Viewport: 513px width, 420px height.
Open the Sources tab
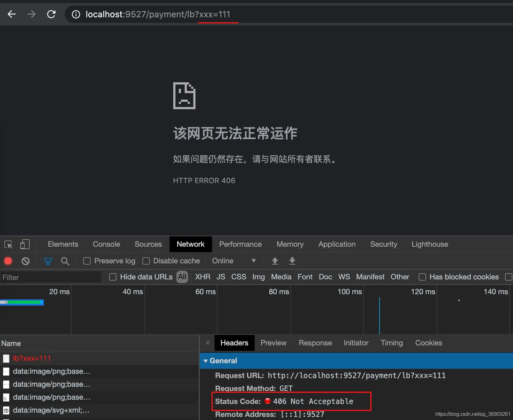[148, 244]
